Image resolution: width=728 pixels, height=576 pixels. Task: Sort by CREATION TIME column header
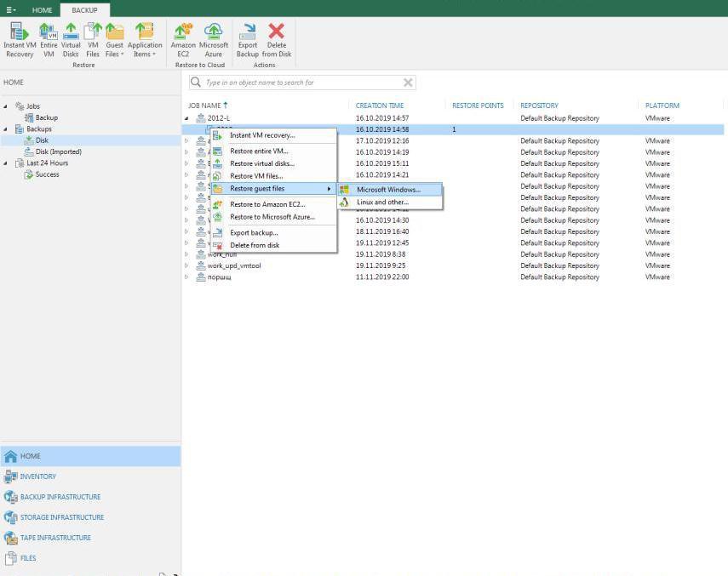379,106
